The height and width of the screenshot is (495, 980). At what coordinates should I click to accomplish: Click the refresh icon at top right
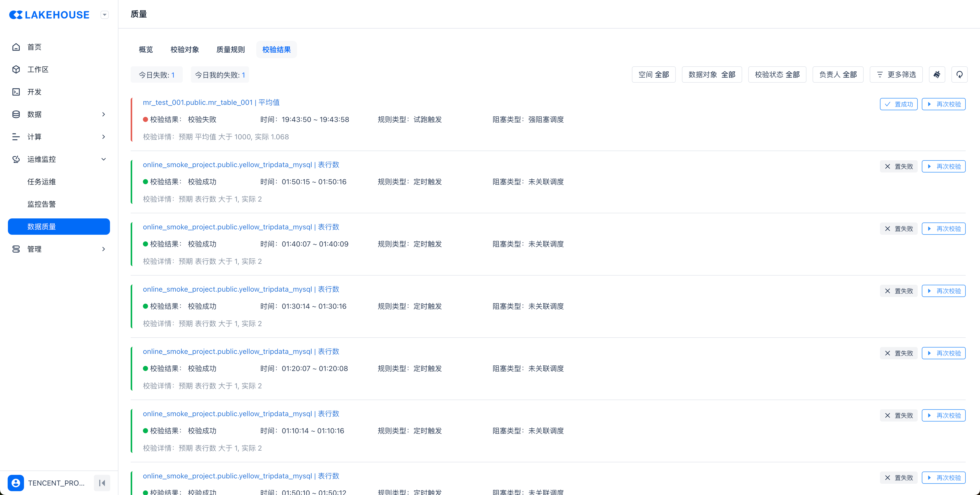click(959, 75)
